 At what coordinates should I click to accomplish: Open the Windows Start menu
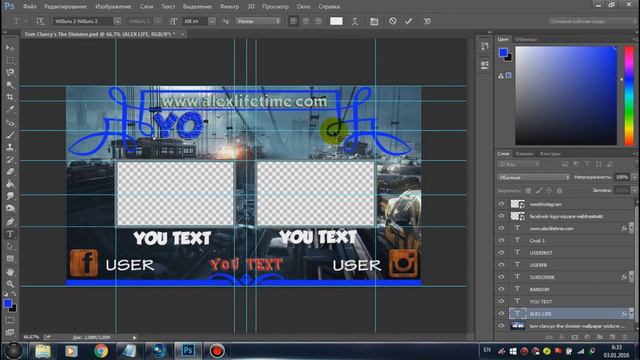click(13, 351)
